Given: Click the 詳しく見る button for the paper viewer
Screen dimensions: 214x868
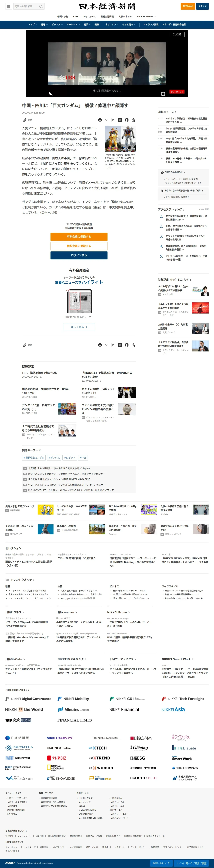Looking at the screenshot, I should [79, 327].
